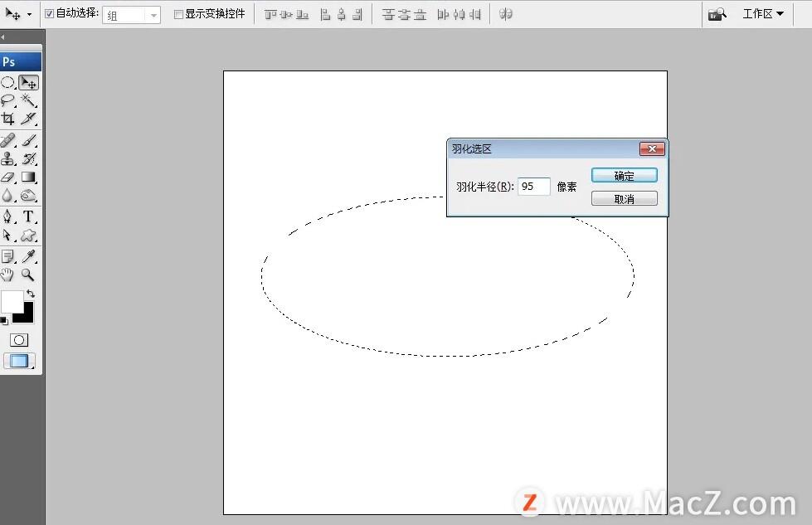
Task: Close the 羽化选区 dialog
Action: 652,149
